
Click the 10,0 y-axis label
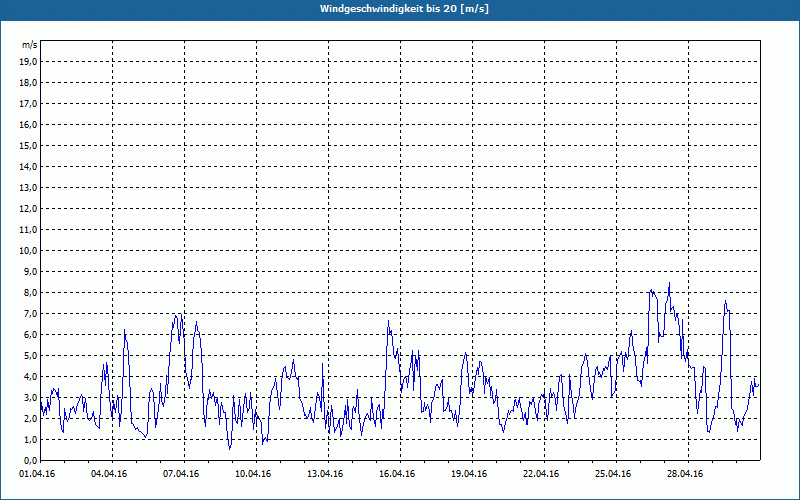[x=28, y=251]
